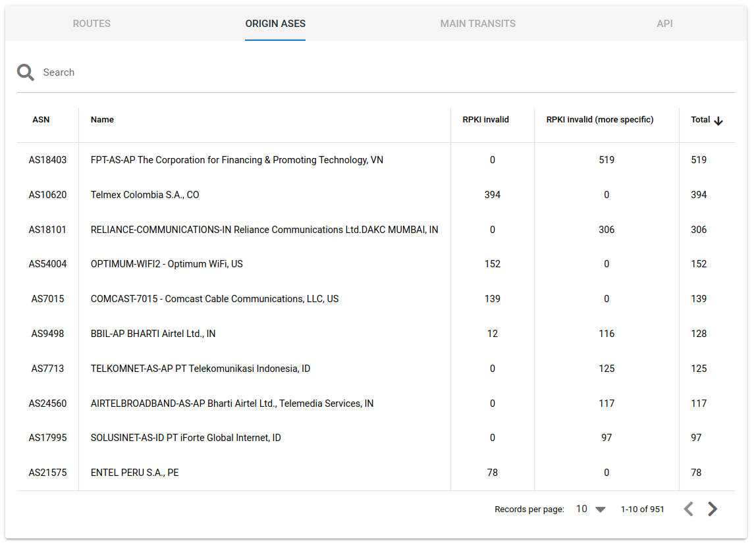Image resolution: width=756 pixels, height=549 pixels.
Task: Select RELIANCE-COMMUNICATIONS-IN name cell
Action: [264, 230]
